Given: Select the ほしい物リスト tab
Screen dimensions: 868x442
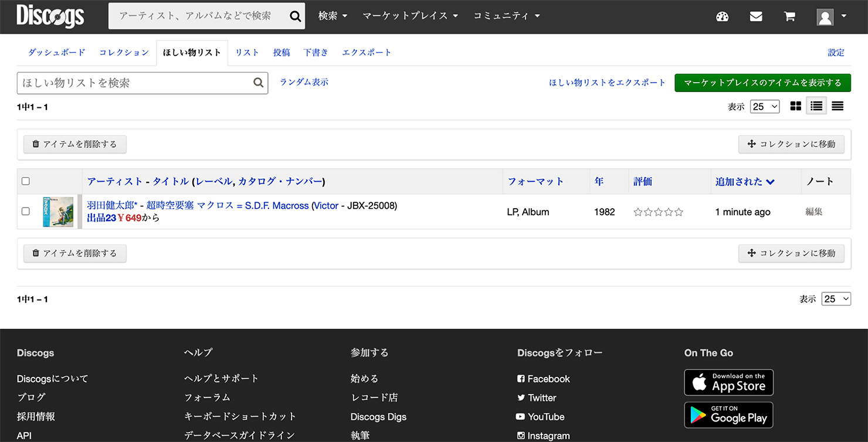Looking at the screenshot, I should tap(192, 53).
